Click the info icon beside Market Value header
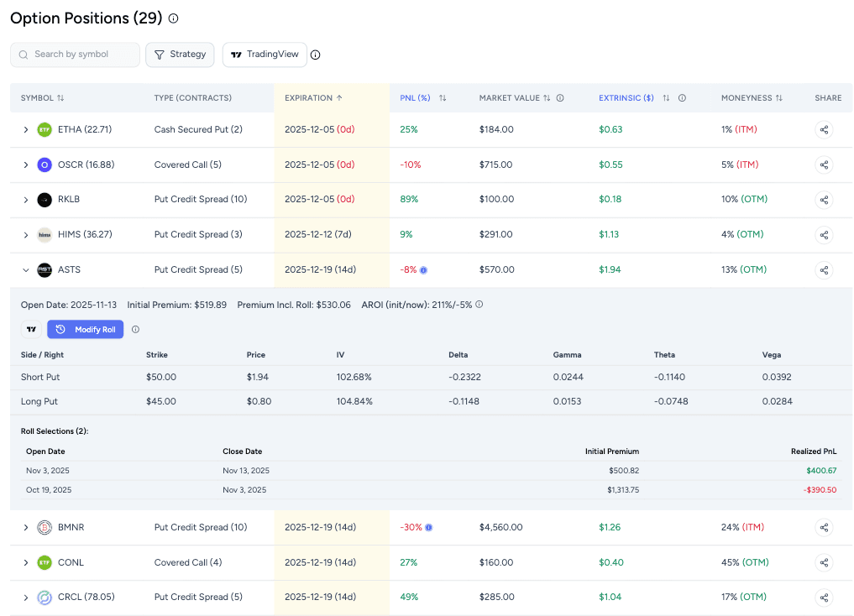Viewport: 854px width, 616px height. 559,97
